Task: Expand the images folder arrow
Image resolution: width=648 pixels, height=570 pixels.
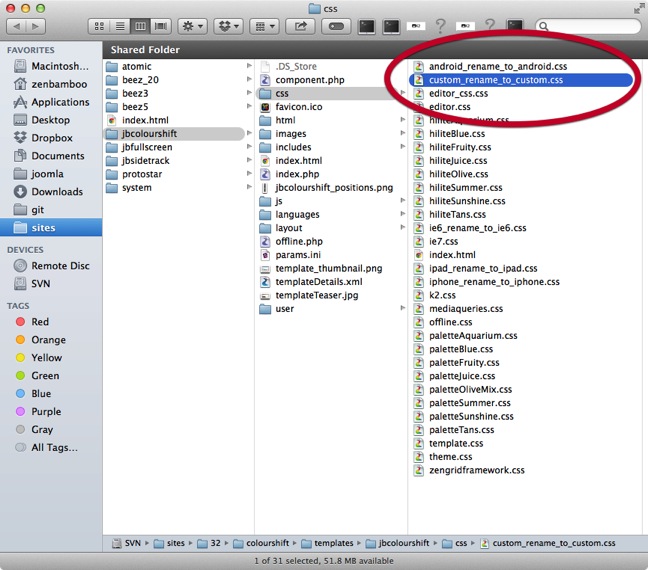Action: 403,133
